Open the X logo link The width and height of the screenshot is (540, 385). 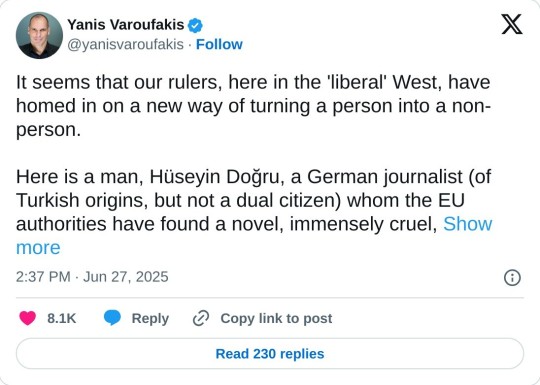[512, 24]
